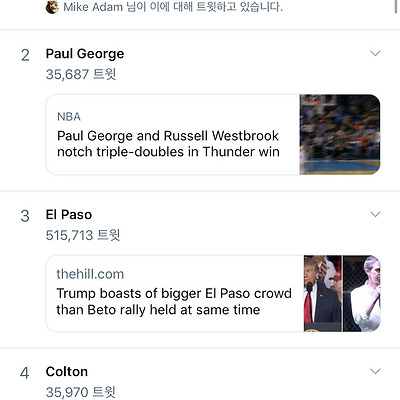
Task: View Trump and Beto rally thumbnail
Action: (x=342, y=293)
